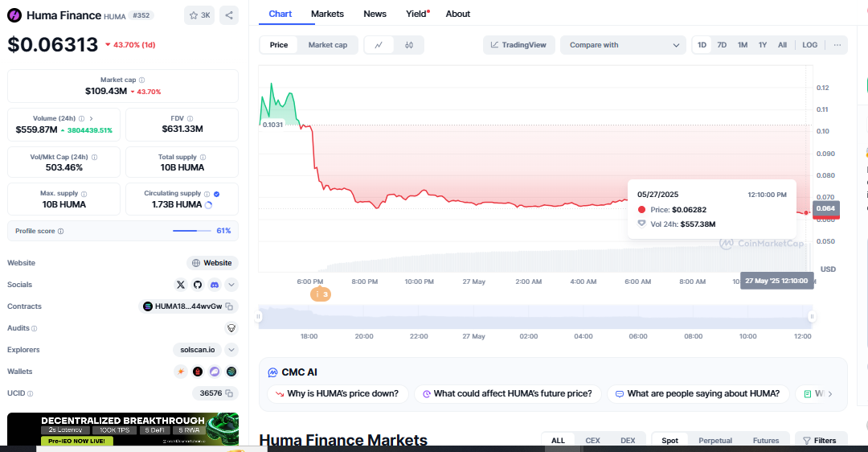The width and height of the screenshot is (868, 452).
Task: Visit the project Website link
Action: pyautogui.click(x=212, y=263)
